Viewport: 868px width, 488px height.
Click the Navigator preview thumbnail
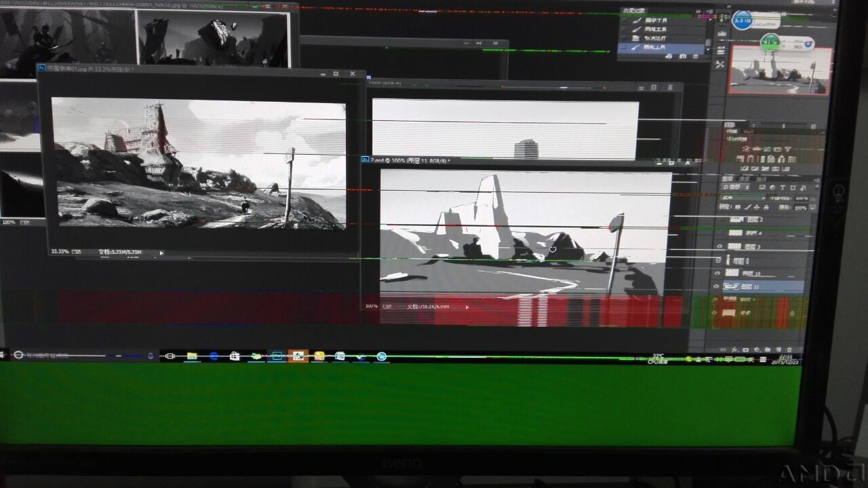tap(780, 70)
